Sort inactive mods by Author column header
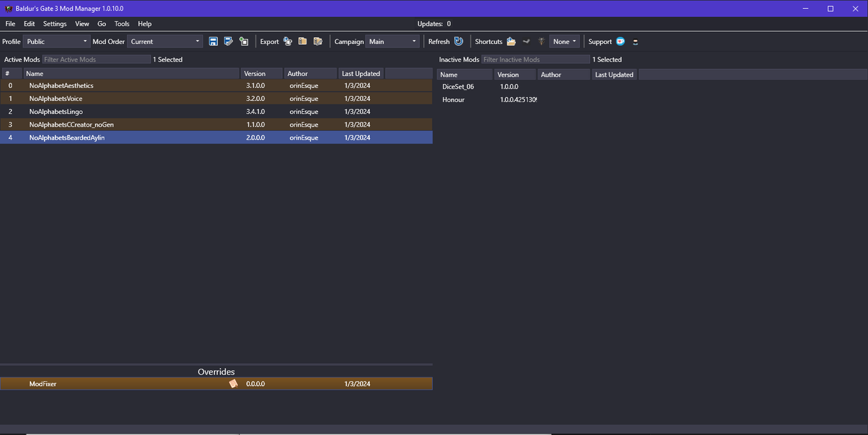868x435 pixels. click(564, 75)
